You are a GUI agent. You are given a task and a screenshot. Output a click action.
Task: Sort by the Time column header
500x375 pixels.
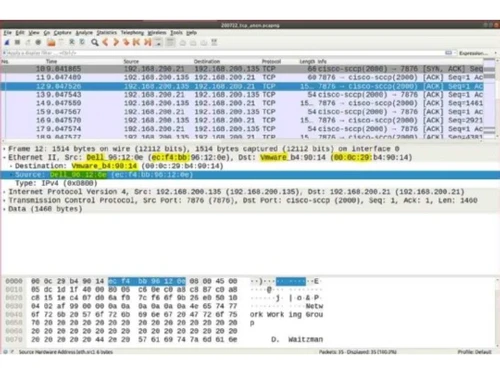point(51,61)
